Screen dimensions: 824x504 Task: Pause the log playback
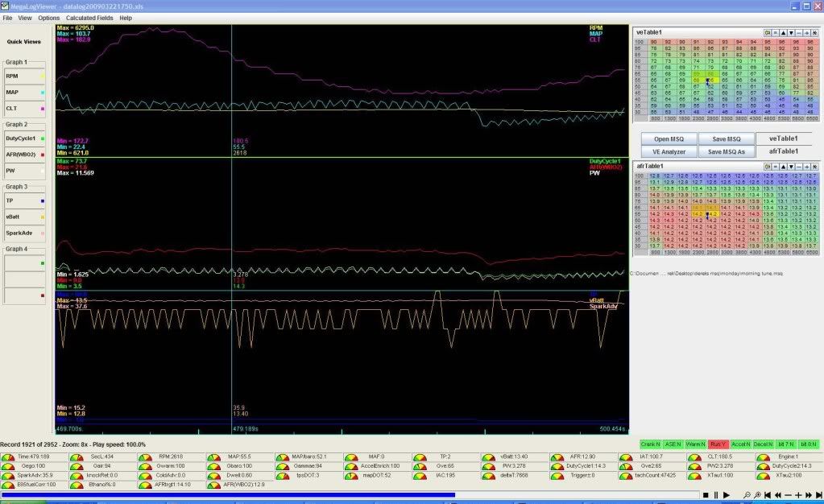pos(716,494)
